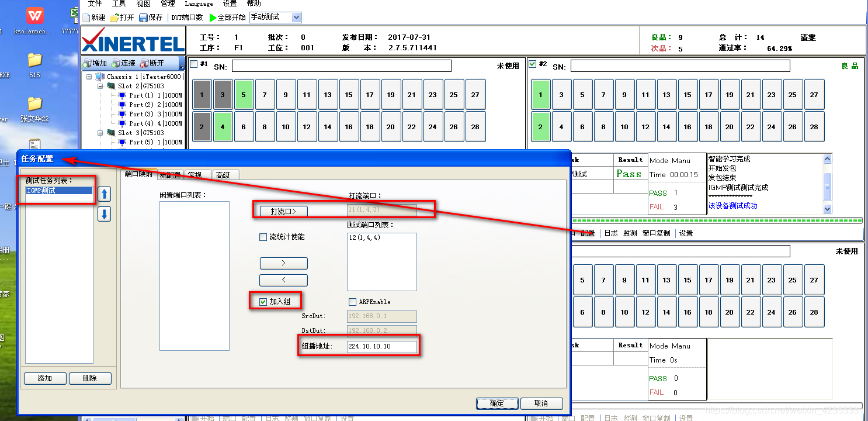
Task: Select 12(1,4,4) in test port list
Action: pos(364,237)
